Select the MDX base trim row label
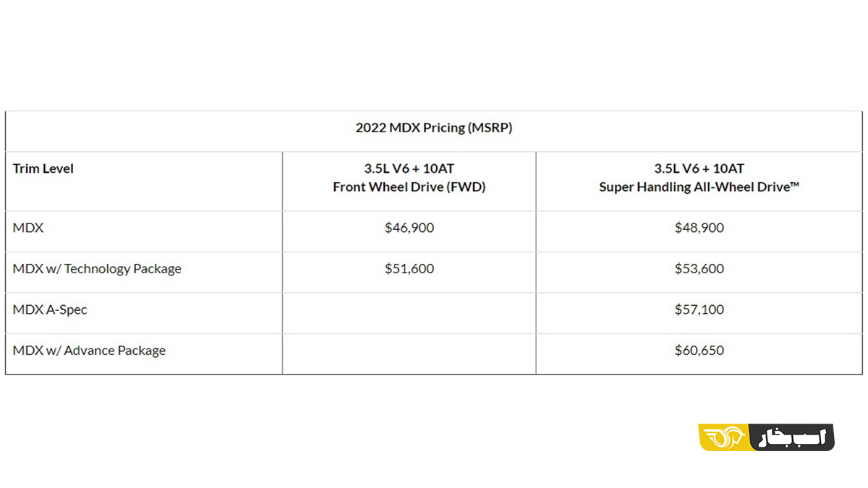Viewport: 868px width, 488px height. (28, 228)
